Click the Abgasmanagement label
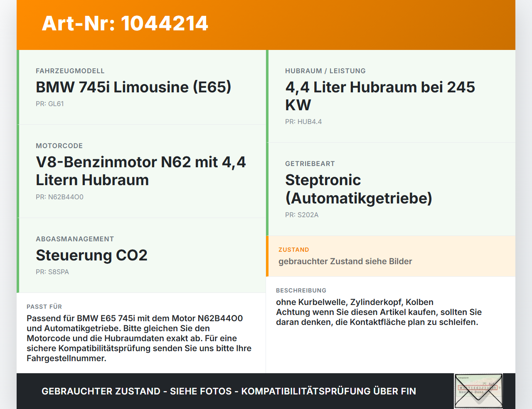The image size is (532, 409). coord(75,239)
